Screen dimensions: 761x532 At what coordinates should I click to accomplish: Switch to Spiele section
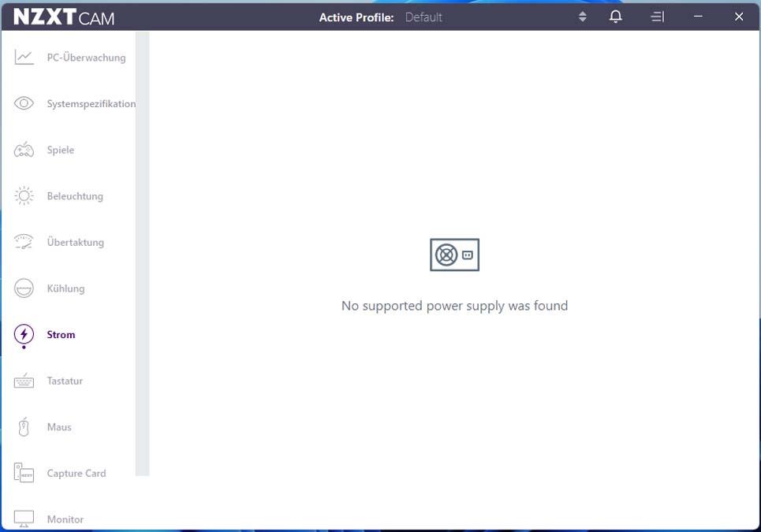pyautogui.click(x=61, y=150)
